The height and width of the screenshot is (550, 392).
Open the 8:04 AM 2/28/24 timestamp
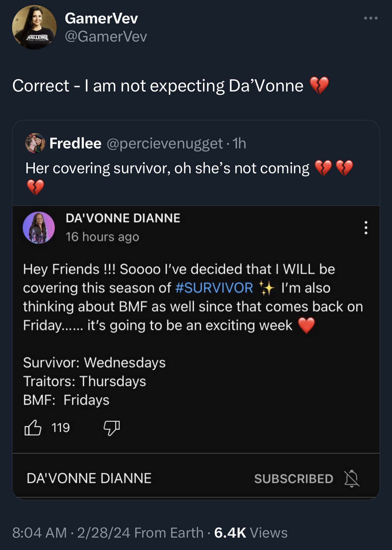(x=71, y=533)
